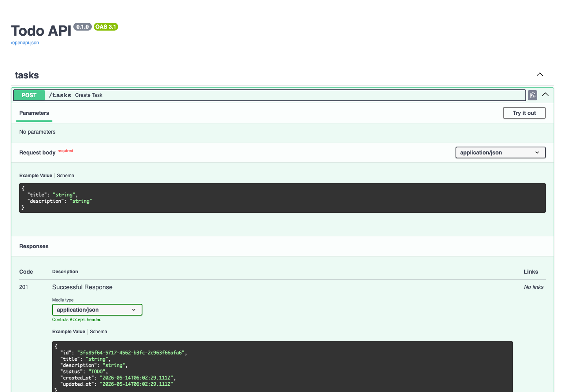Click the OAS 3.1 badge
Screen dimensions: 565x392
[x=106, y=27]
